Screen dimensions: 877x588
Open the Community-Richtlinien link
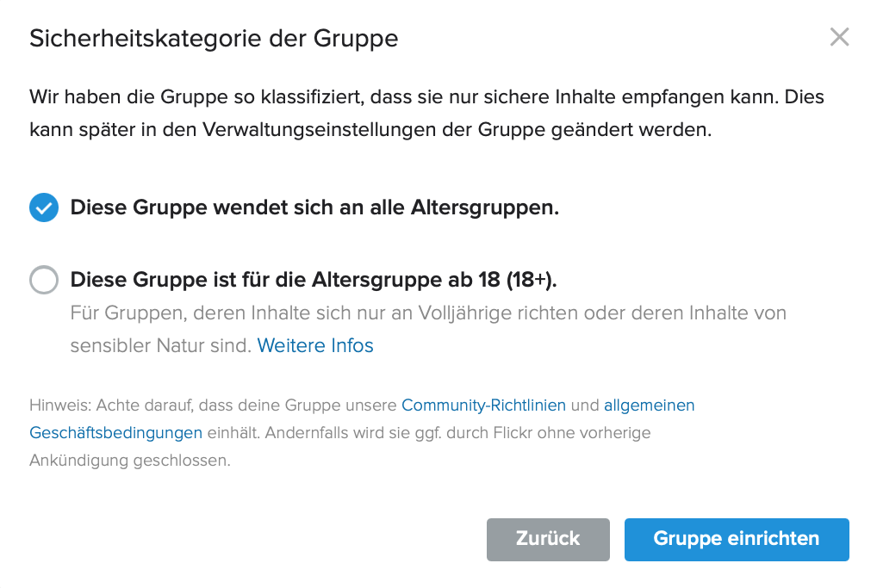click(x=483, y=405)
